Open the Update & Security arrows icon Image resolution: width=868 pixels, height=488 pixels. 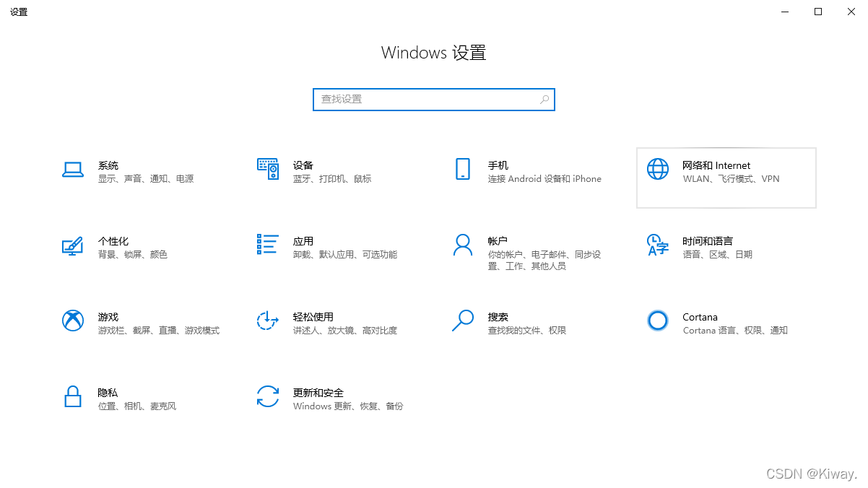[x=268, y=396]
